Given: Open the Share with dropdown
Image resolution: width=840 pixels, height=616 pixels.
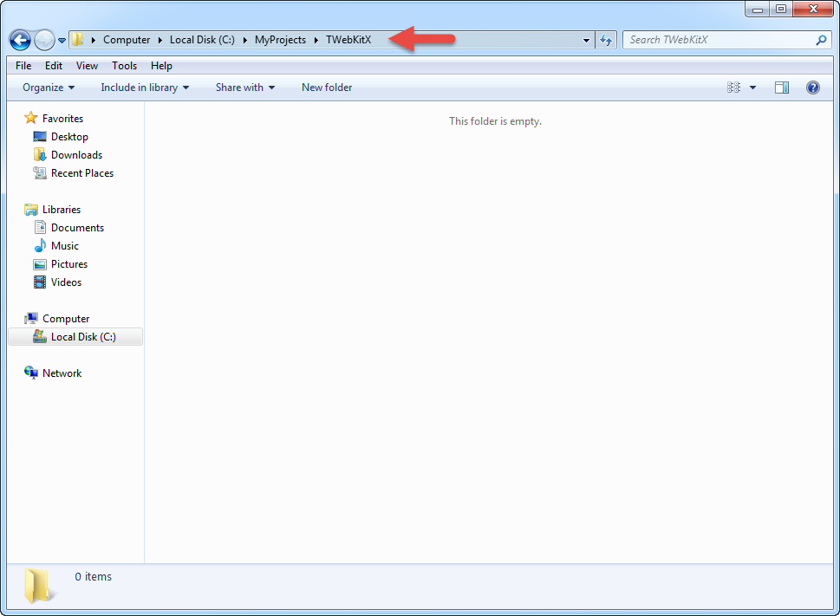Looking at the screenshot, I should tap(244, 88).
